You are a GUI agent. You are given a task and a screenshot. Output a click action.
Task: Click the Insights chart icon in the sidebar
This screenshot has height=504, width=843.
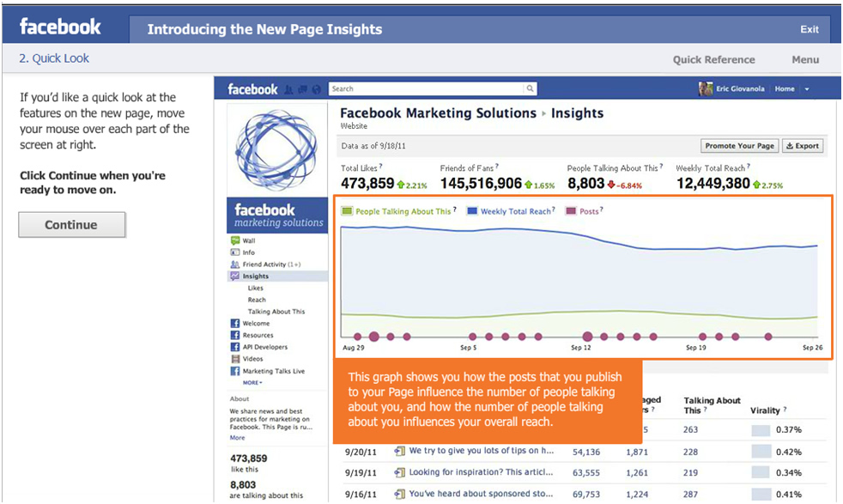pyautogui.click(x=235, y=276)
